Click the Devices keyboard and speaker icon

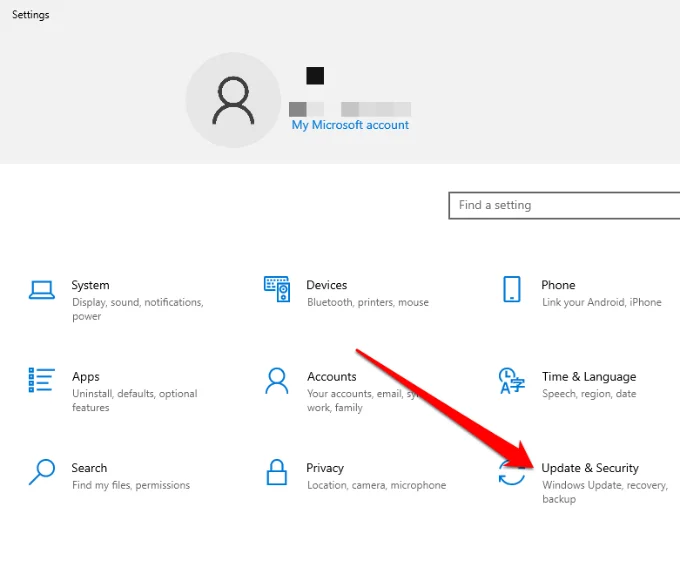[276, 290]
